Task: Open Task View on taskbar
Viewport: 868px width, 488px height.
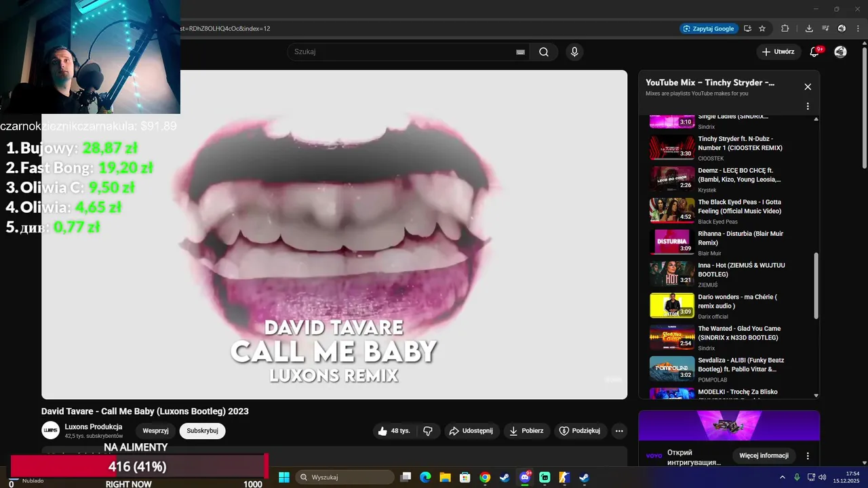Action: point(406,477)
